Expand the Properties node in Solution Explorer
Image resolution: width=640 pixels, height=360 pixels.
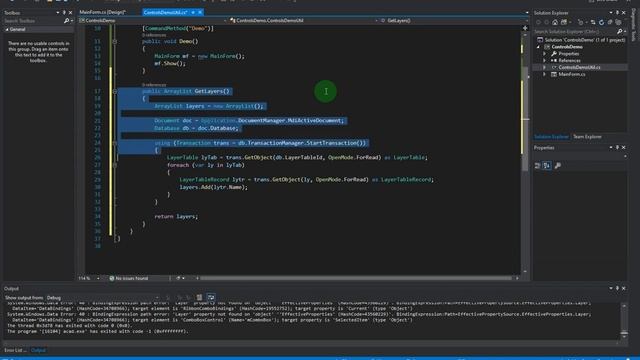(544, 54)
